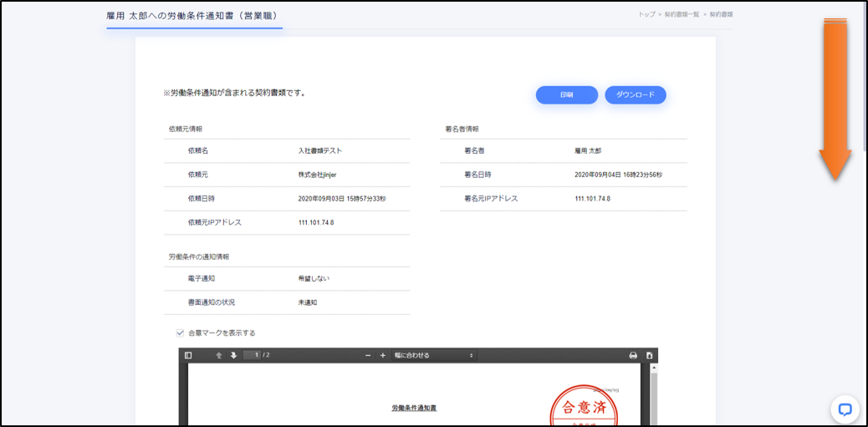The height and width of the screenshot is (427, 868).
Task: Click the PDF page number field
Action: (252, 355)
